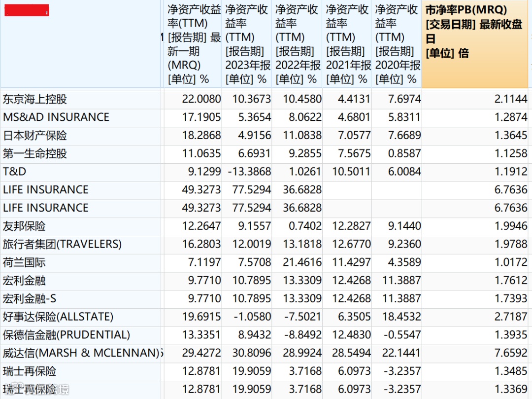This screenshot has width=532, height=399.
Task: Click PB value 2.1144
Action: (511, 99)
